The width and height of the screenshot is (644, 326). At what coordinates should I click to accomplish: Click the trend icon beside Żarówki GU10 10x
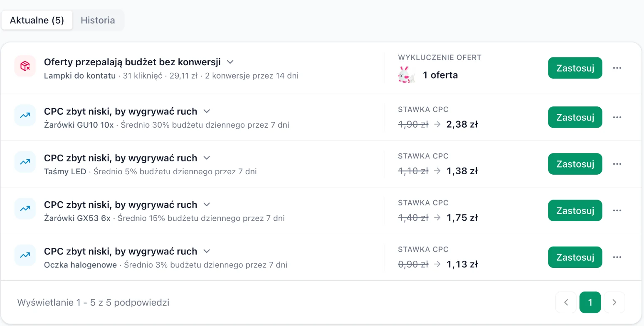[25, 115]
